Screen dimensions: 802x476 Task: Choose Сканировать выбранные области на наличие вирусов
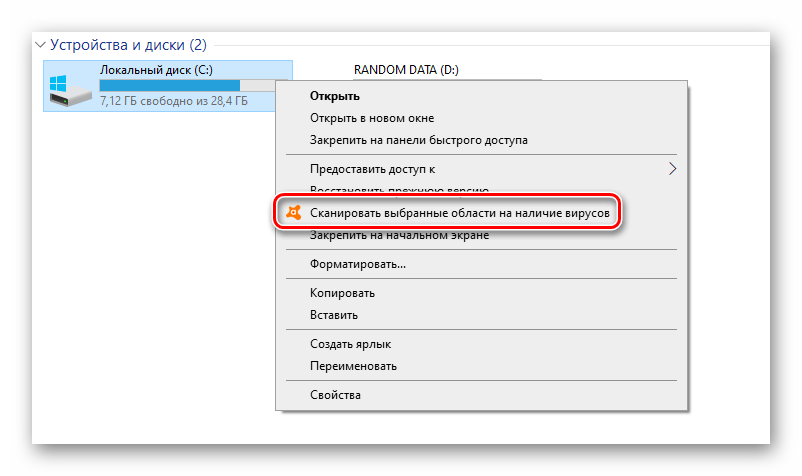459,213
